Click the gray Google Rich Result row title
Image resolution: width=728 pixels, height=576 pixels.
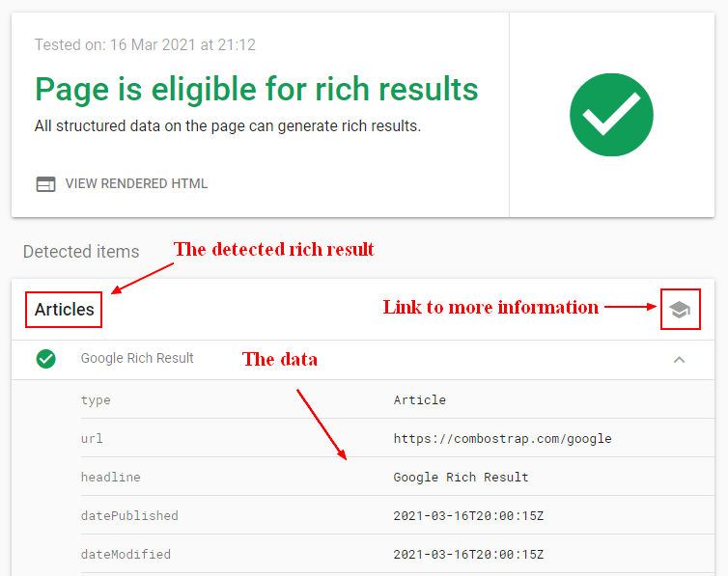(x=137, y=358)
